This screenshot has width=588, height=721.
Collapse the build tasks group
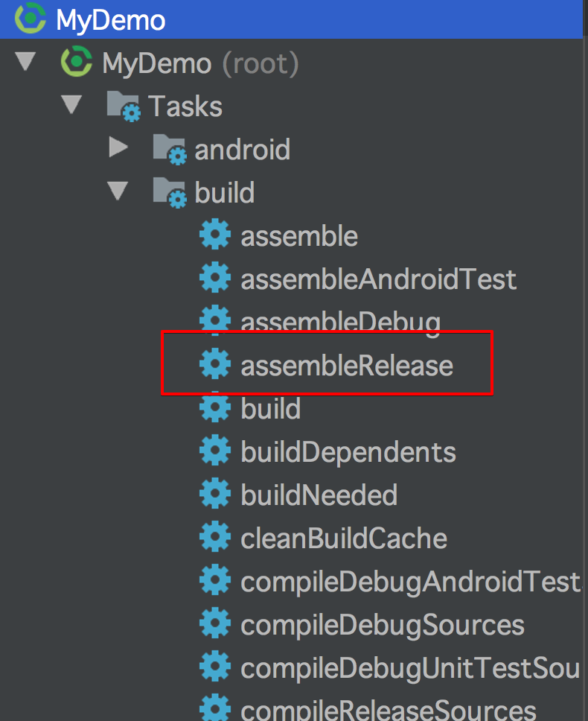coord(117,191)
